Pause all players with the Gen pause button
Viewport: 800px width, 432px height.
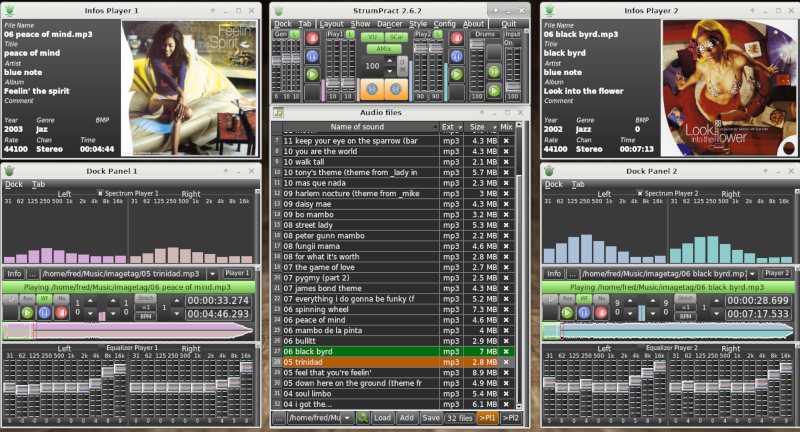coord(312,56)
